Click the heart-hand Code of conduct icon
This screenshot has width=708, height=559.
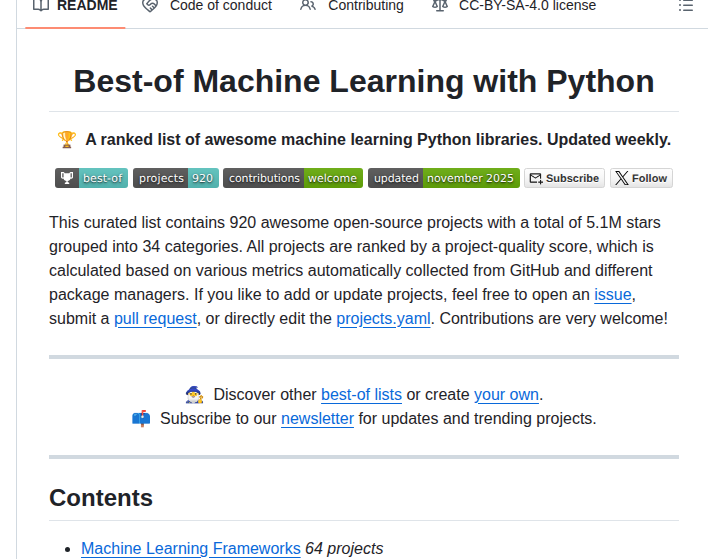(150, 6)
